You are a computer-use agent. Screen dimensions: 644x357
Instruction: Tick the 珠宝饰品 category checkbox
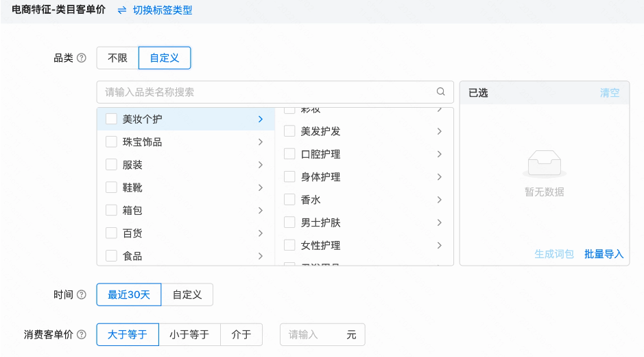point(111,142)
